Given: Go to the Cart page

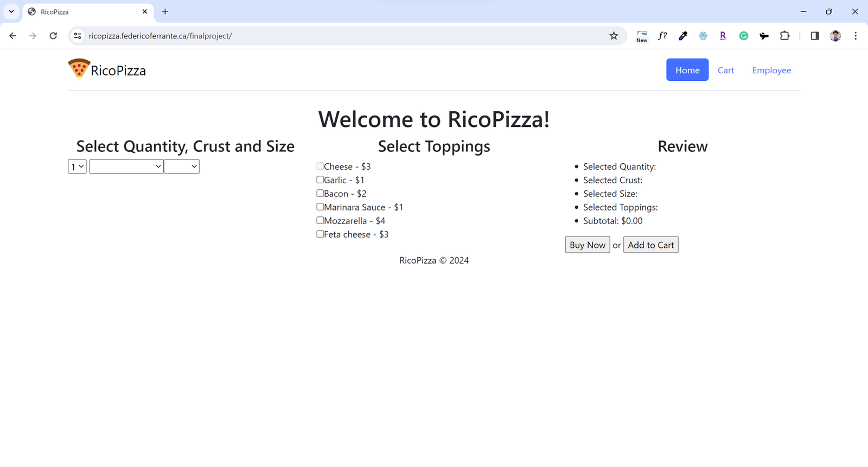Looking at the screenshot, I should 725,70.
